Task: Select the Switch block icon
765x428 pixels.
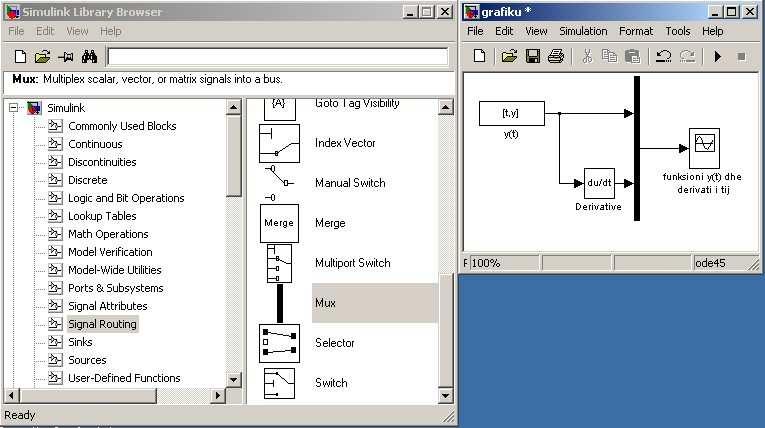Action: [x=279, y=383]
